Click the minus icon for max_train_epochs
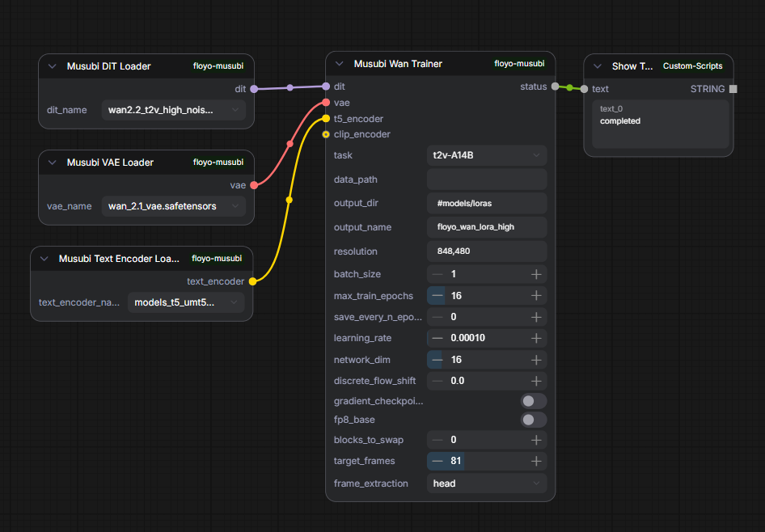765x532 pixels. [x=437, y=296]
